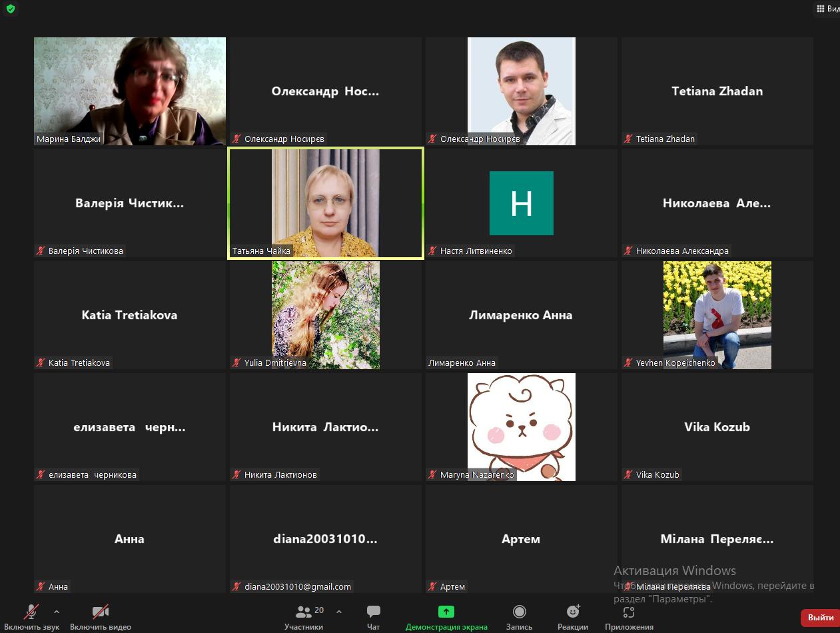Select Maryna Nazarenko cartoon avatar tile
The width and height of the screenshot is (840, 633).
click(x=522, y=427)
